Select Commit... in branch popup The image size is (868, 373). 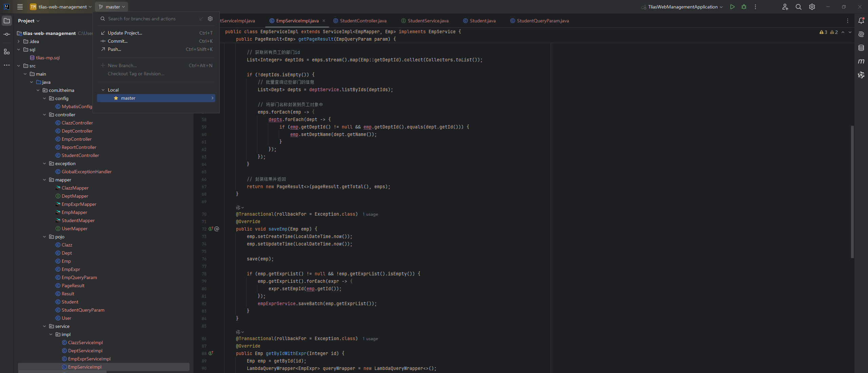[156, 41]
